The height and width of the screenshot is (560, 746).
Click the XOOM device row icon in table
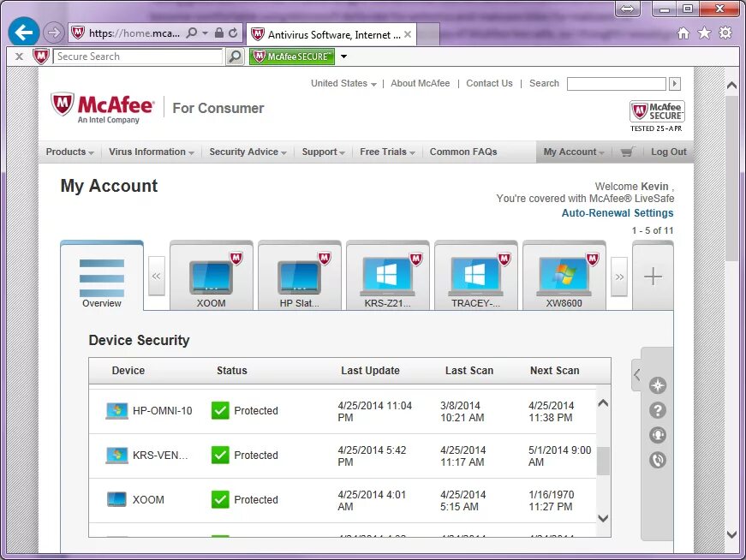[117, 499]
